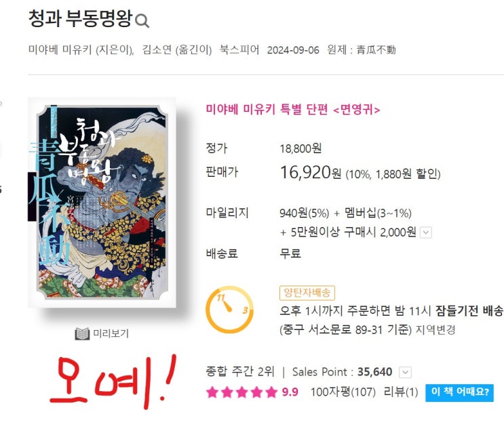
Task: Open publisher link 북스피어
Action: coord(239,49)
